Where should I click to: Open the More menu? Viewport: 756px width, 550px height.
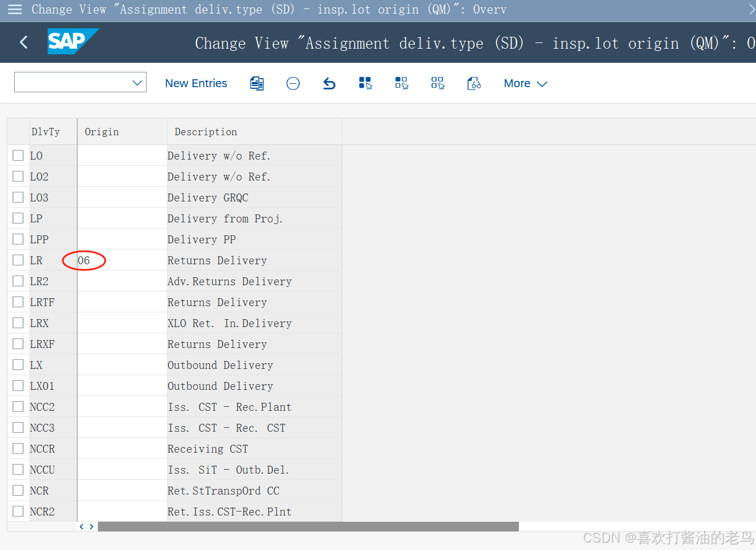click(x=526, y=84)
